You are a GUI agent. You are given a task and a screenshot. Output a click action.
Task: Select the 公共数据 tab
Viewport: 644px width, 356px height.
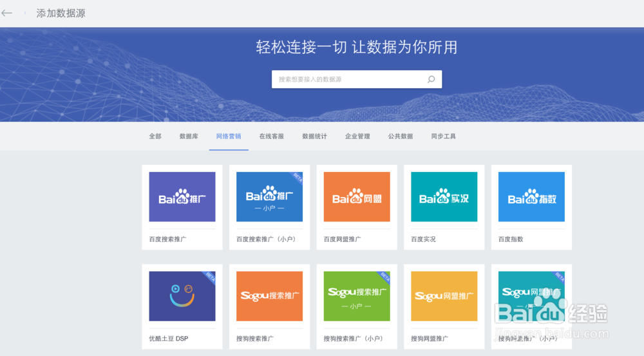pyautogui.click(x=401, y=136)
